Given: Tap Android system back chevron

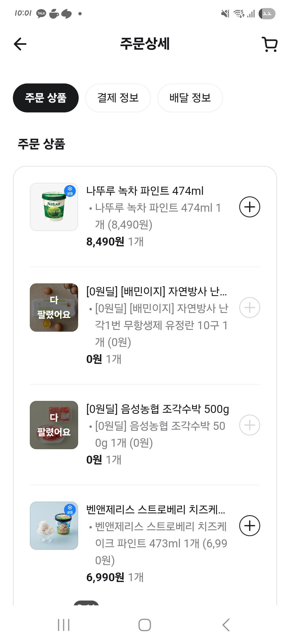Looking at the screenshot, I should (x=226, y=625).
